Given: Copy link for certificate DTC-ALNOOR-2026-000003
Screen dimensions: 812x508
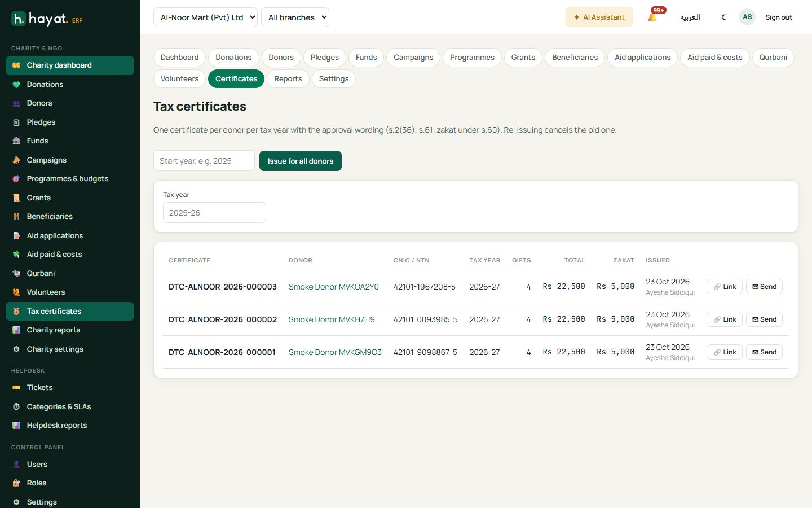Looking at the screenshot, I should (x=725, y=287).
